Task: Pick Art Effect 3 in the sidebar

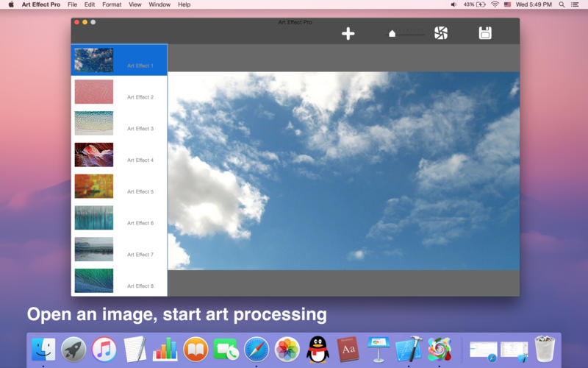Action: [x=94, y=124]
